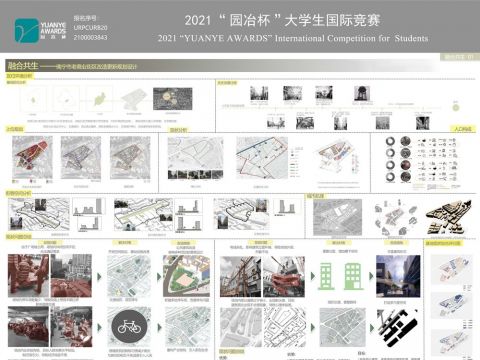Open the top exploded axonometric diagram at right
Screen dimensions: 480x360
pos(451,269)
